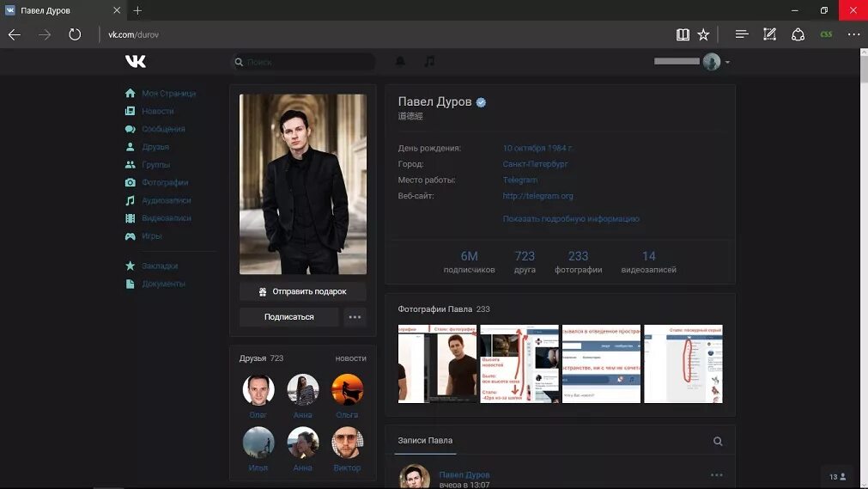This screenshot has height=489, width=868.
Task: Make a web note icon
Action: (769, 34)
